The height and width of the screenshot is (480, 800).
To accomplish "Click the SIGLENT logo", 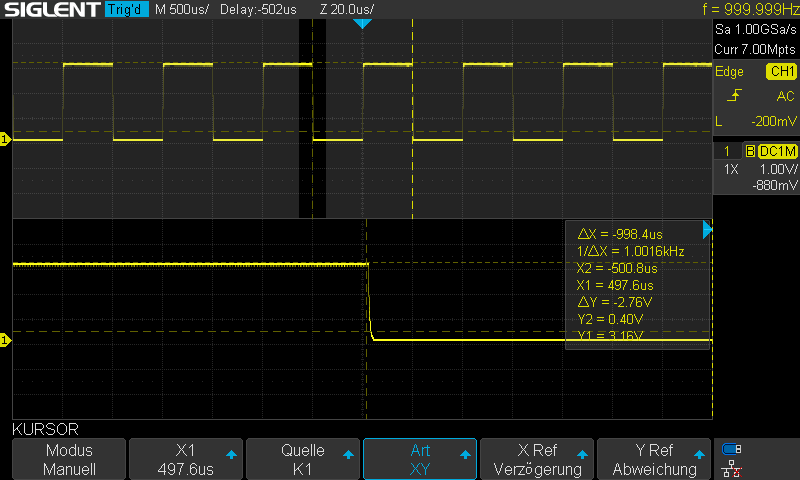I will coord(50,10).
